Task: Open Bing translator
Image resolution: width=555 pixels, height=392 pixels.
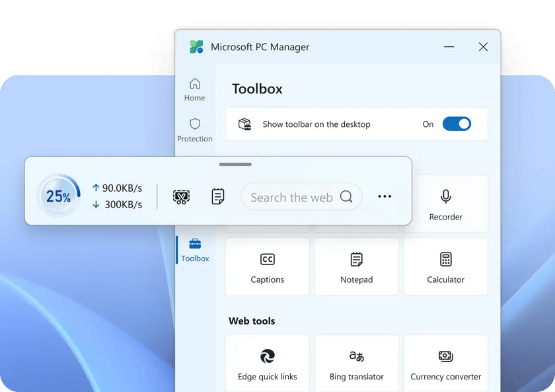Action: tap(356, 363)
